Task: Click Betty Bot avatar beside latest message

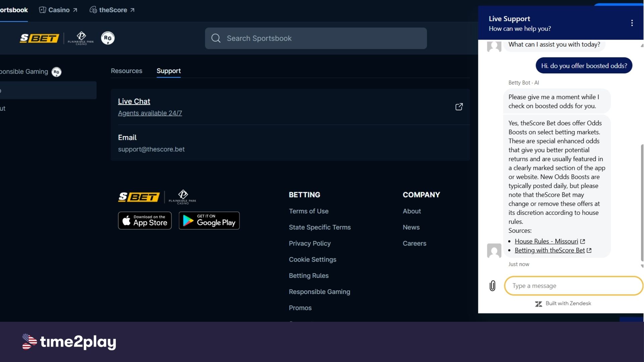Action: pos(494,250)
